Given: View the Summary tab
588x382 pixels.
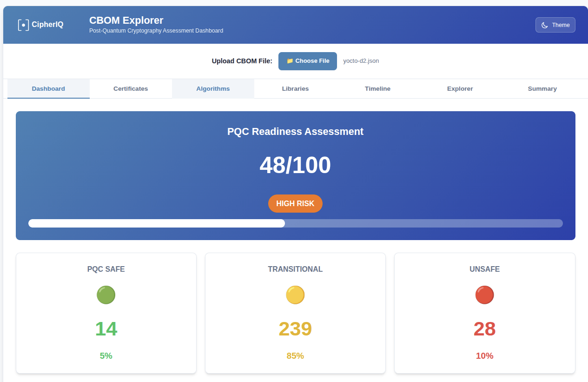Looking at the screenshot, I should click(x=542, y=89).
